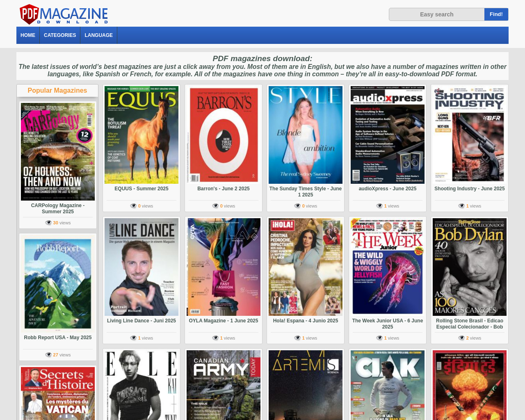
Task: Open Living Line Dance - Juni 2025 link
Action: point(142,321)
